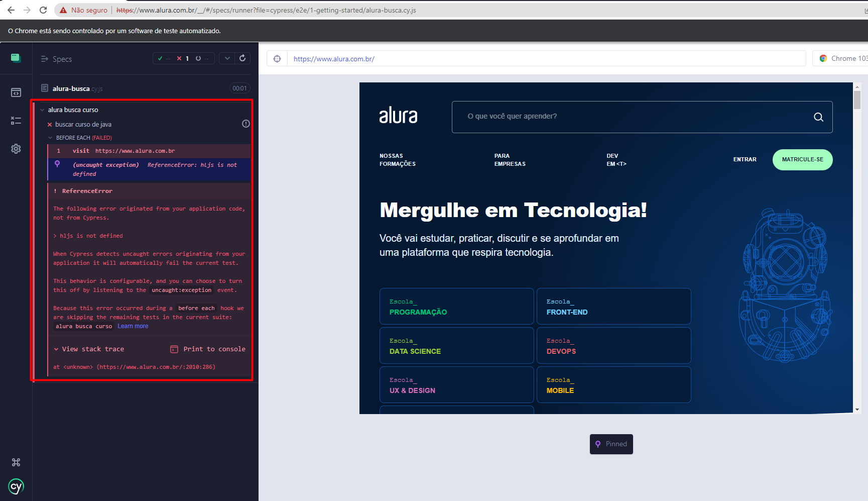Open Escola DEVOPS card
868x501 pixels.
pyautogui.click(x=613, y=345)
